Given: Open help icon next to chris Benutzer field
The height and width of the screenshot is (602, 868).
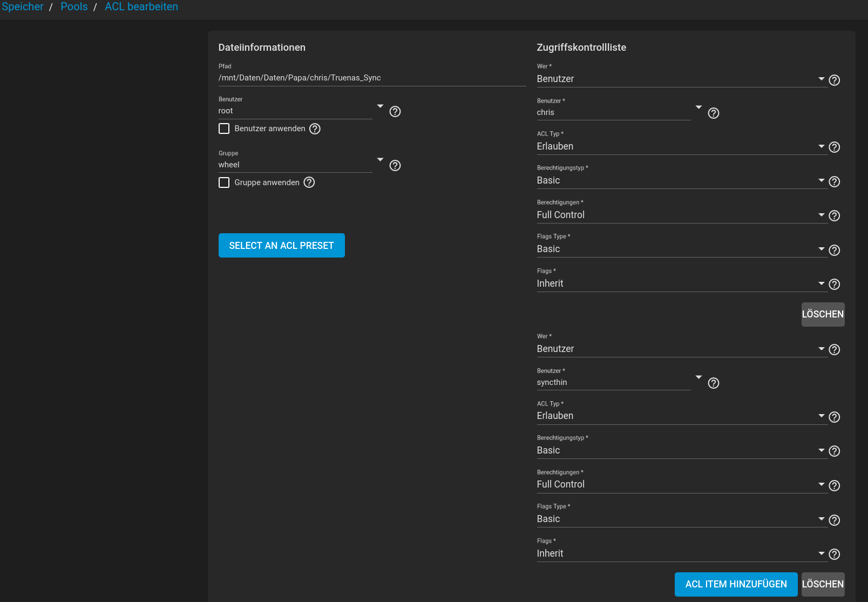Looking at the screenshot, I should [713, 113].
